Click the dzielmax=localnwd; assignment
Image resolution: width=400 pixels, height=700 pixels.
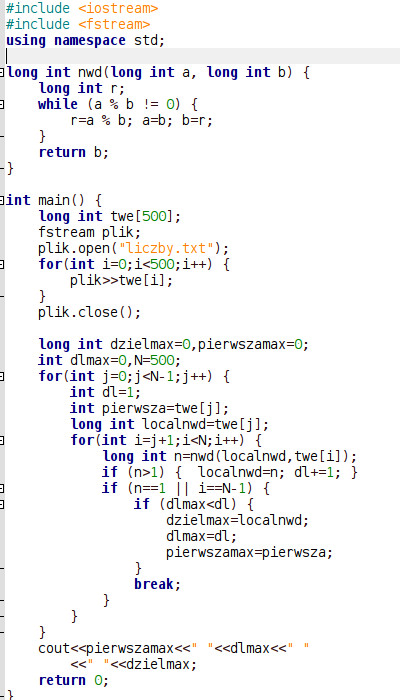[x=238, y=521]
